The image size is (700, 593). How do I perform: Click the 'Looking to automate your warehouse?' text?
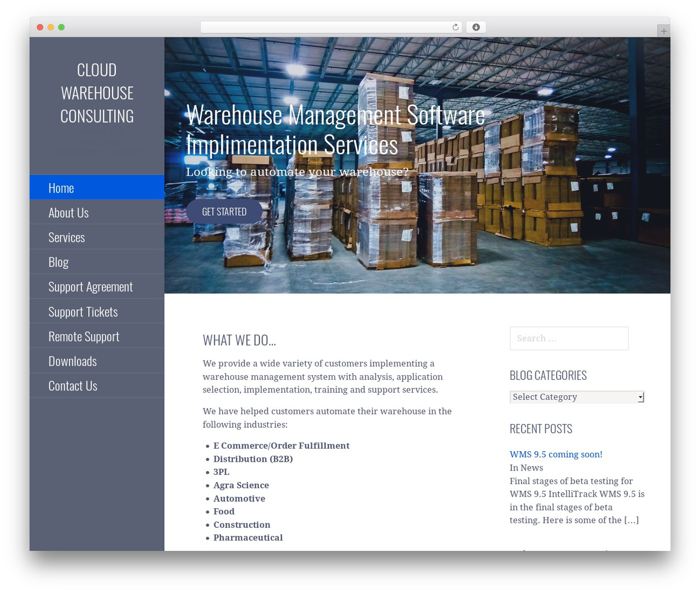tap(297, 172)
